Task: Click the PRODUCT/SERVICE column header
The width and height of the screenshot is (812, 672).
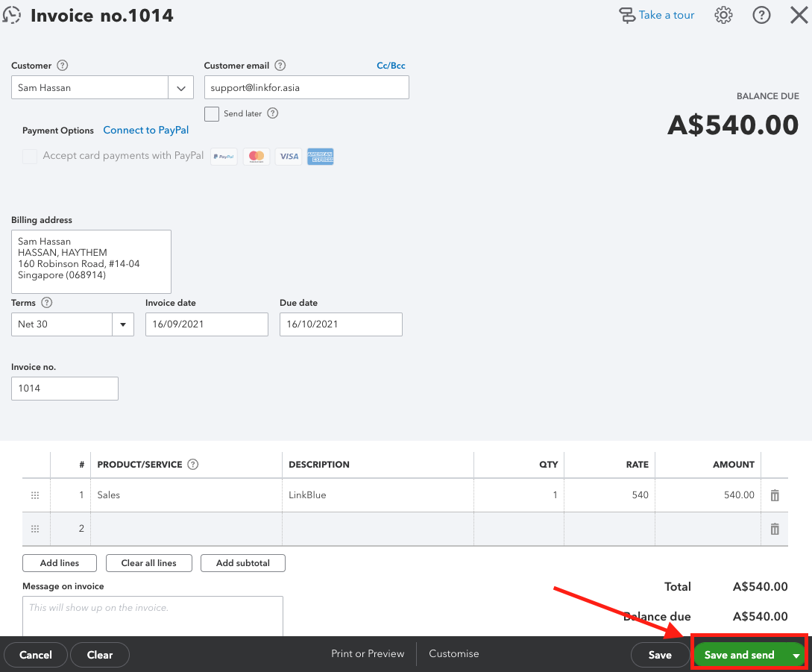Action: 140,465
